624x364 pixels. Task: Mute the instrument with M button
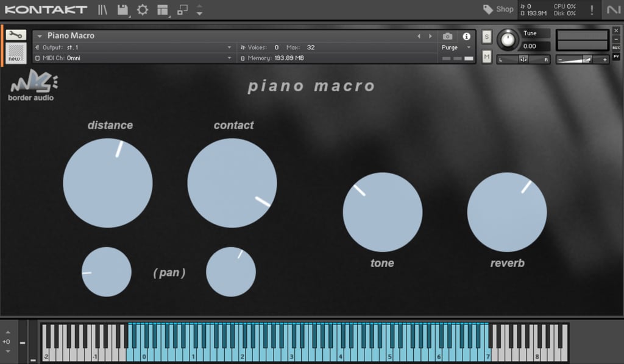click(486, 57)
